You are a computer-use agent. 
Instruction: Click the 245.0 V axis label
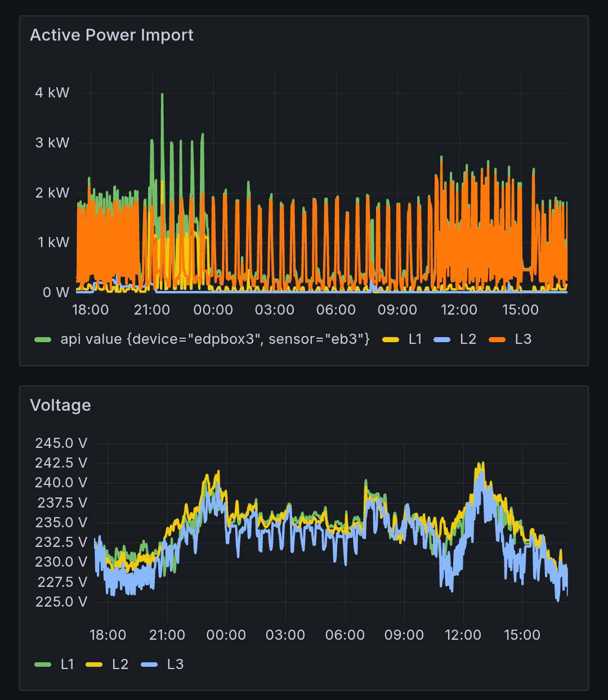click(x=61, y=443)
